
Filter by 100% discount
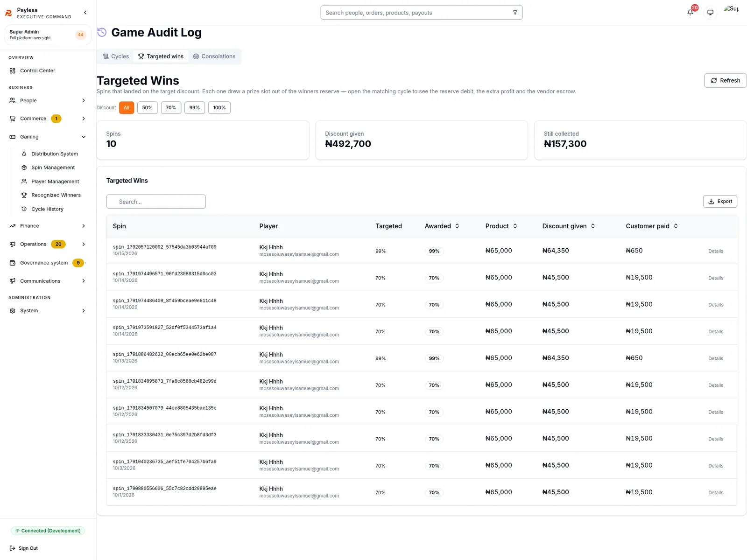pyautogui.click(x=219, y=108)
